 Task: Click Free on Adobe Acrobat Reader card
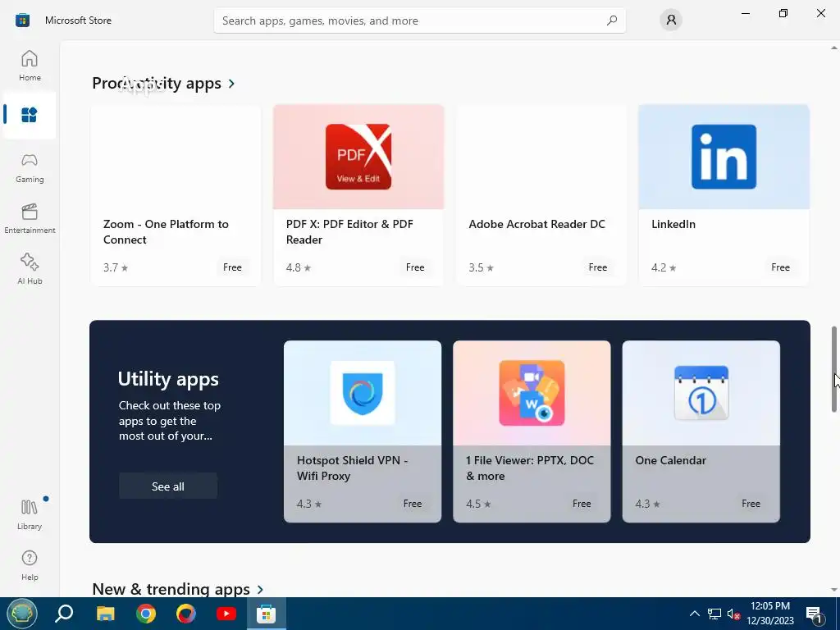[x=597, y=267]
